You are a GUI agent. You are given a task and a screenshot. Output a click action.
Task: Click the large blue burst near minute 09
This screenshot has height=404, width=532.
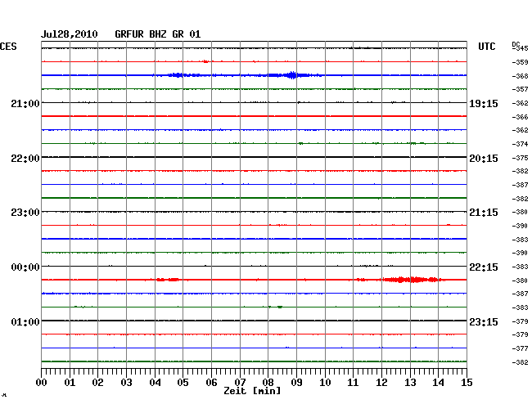pyautogui.click(x=291, y=75)
